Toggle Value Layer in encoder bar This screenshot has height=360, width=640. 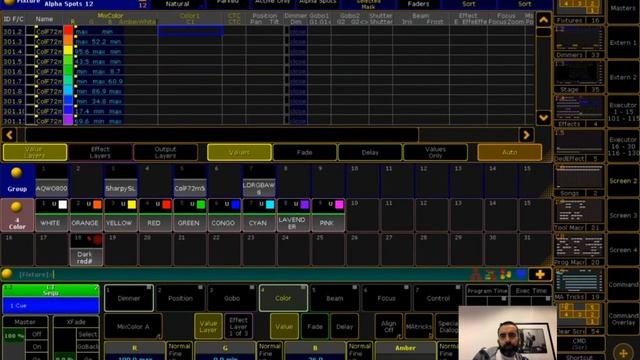pyautogui.click(x=208, y=326)
